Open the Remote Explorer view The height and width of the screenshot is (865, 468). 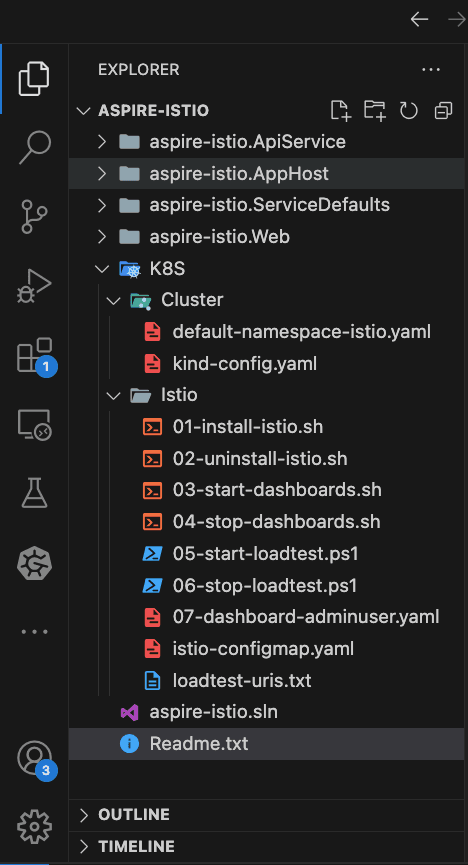click(x=34, y=425)
